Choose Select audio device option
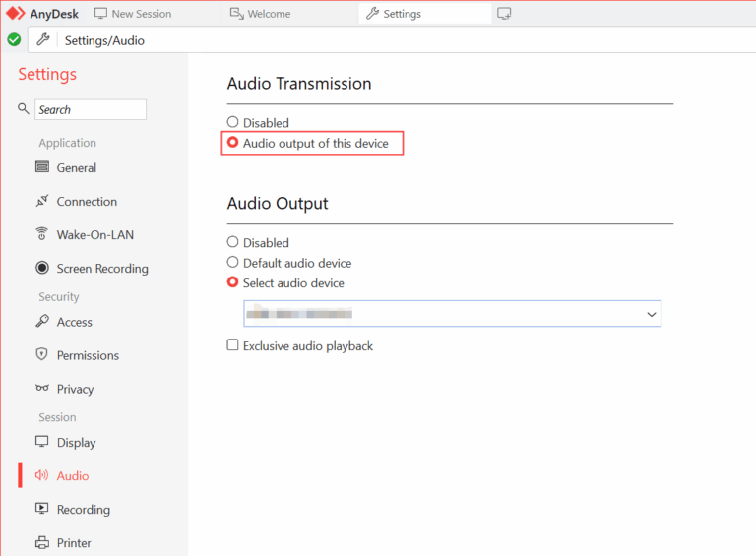The height and width of the screenshot is (556, 756). click(x=233, y=282)
